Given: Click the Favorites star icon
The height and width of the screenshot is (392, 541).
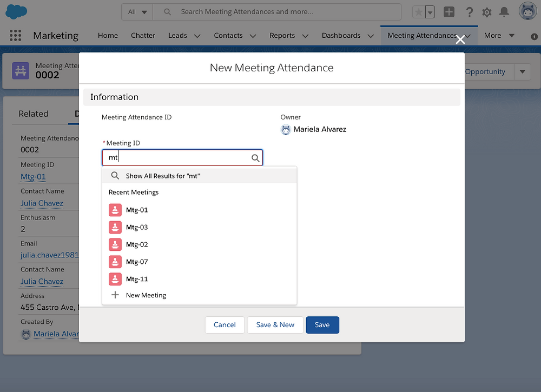Looking at the screenshot, I should [x=419, y=12].
